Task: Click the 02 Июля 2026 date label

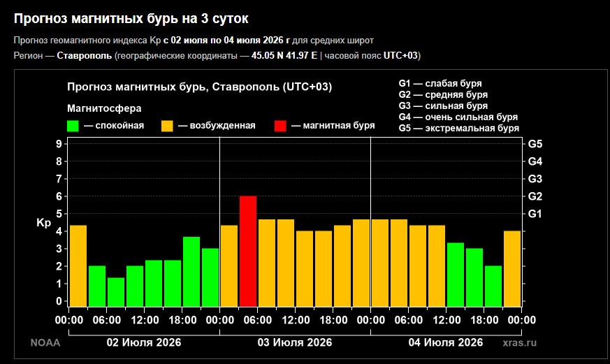Action: click(144, 342)
